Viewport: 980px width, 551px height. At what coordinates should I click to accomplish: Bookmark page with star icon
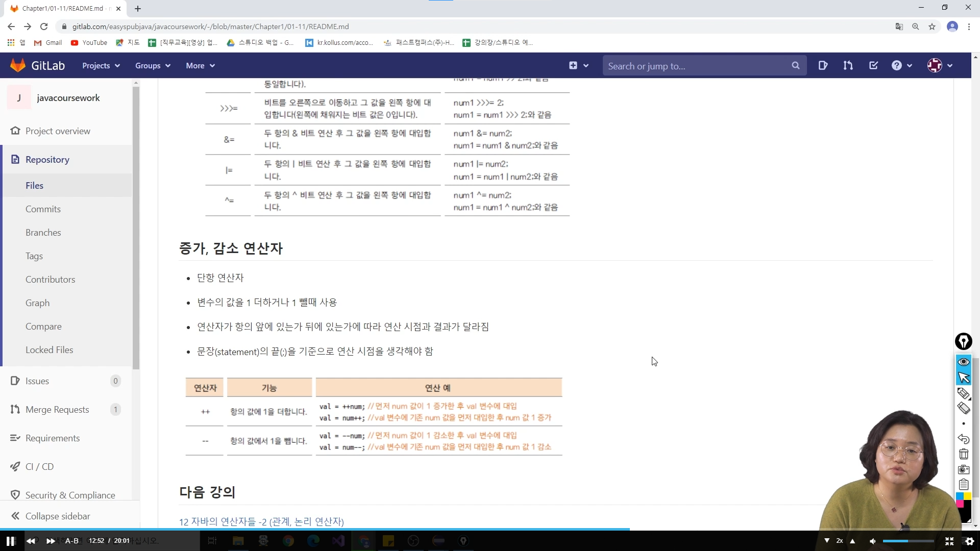coord(932,27)
